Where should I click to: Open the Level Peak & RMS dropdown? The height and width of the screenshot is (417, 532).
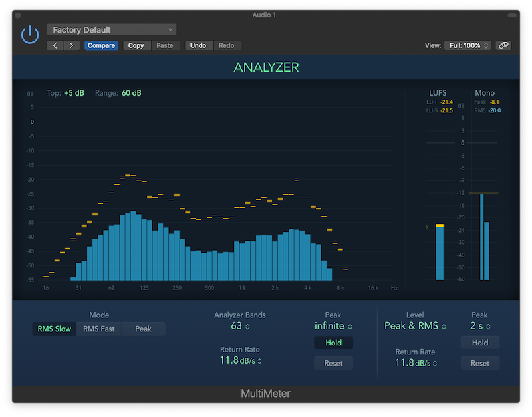(x=415, y=326)
